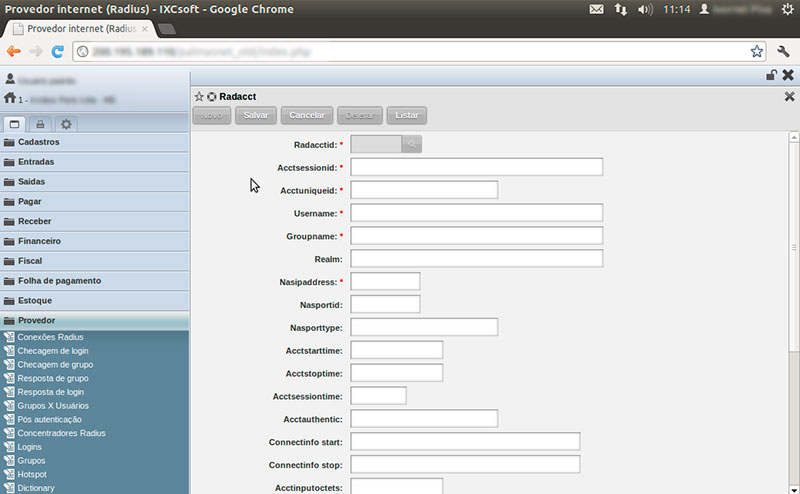Viewport: 800px width, 494px height.
Task: Bookmark page with the star icon
Action: click(x=757, y=51)
